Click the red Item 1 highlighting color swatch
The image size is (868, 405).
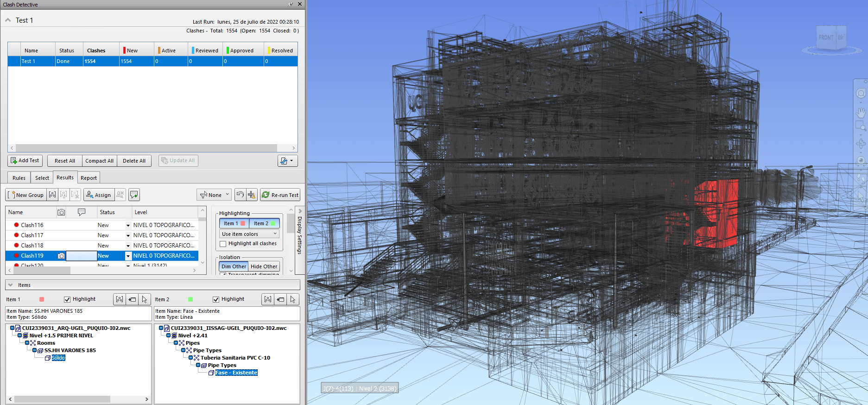243,223
